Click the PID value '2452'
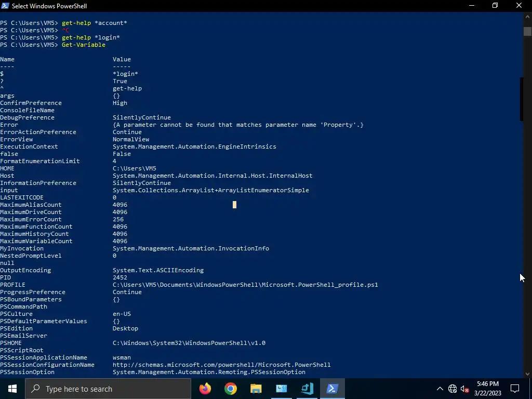The width and height of the screenshot is (532, 399). [x=120, y=277]
